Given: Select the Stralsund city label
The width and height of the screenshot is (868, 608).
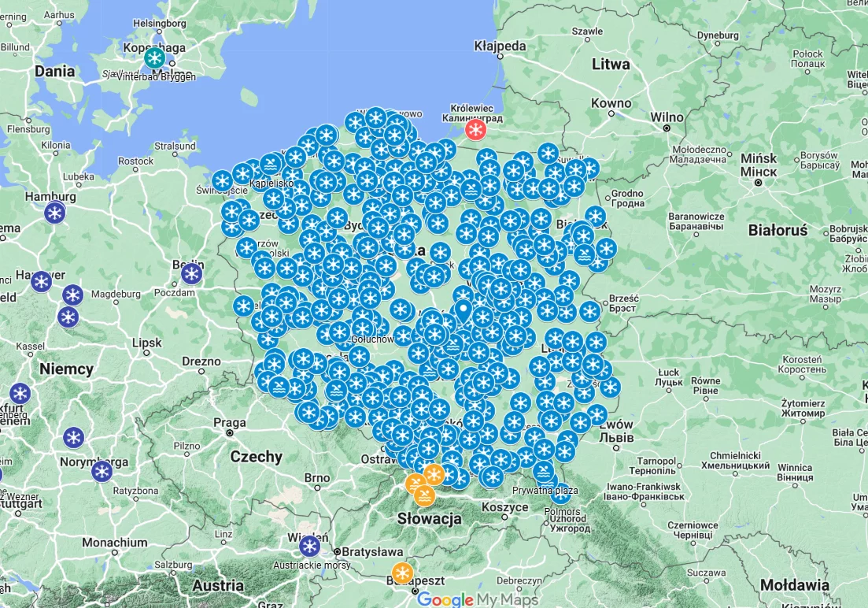Looking at the screenshot, I should (175, 146).
